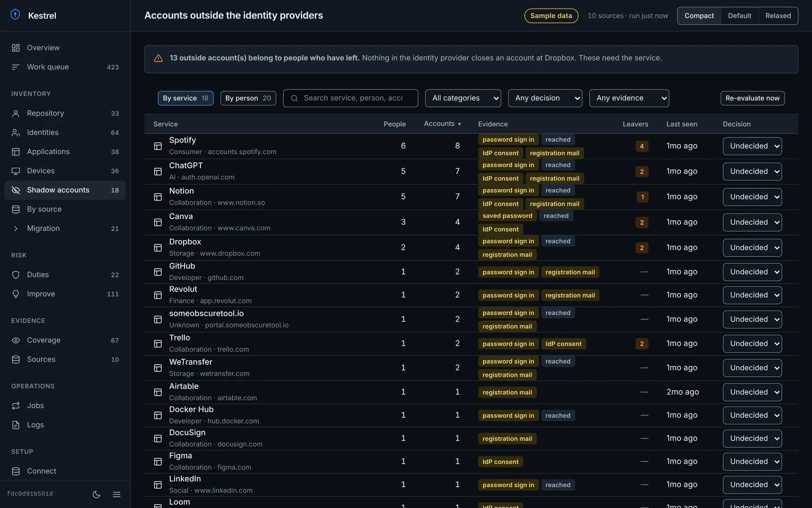Click the Devices monitor icon
Viewport: 812px width, 508px height.
[16, 171]
